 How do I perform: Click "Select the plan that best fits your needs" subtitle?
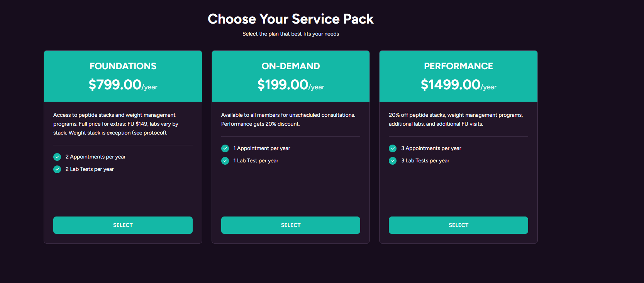pos(291,34)
